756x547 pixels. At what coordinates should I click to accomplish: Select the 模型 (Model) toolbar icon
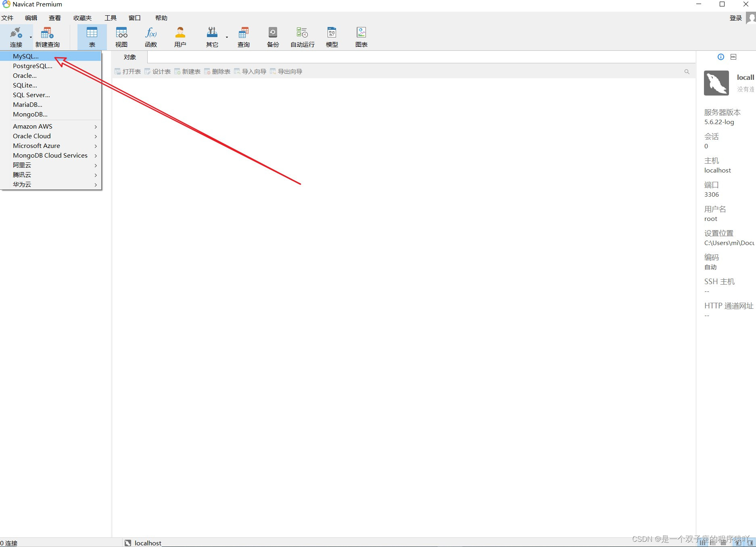pos(332,37)
